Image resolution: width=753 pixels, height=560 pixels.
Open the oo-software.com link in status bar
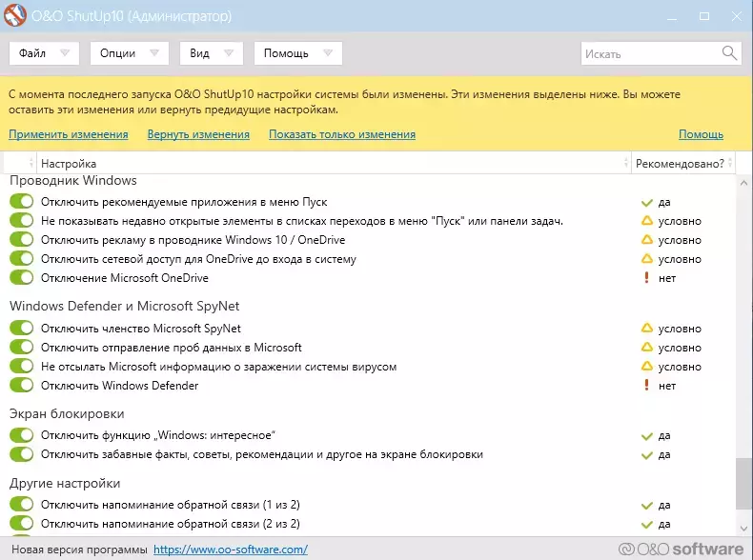coord(231,550)
